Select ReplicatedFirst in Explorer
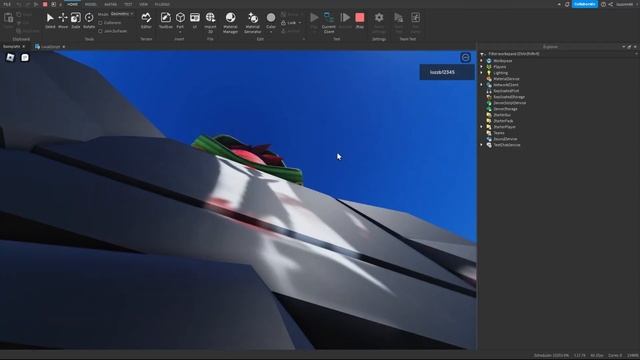This screenshot has width=640, height=360. pos(506,91)
